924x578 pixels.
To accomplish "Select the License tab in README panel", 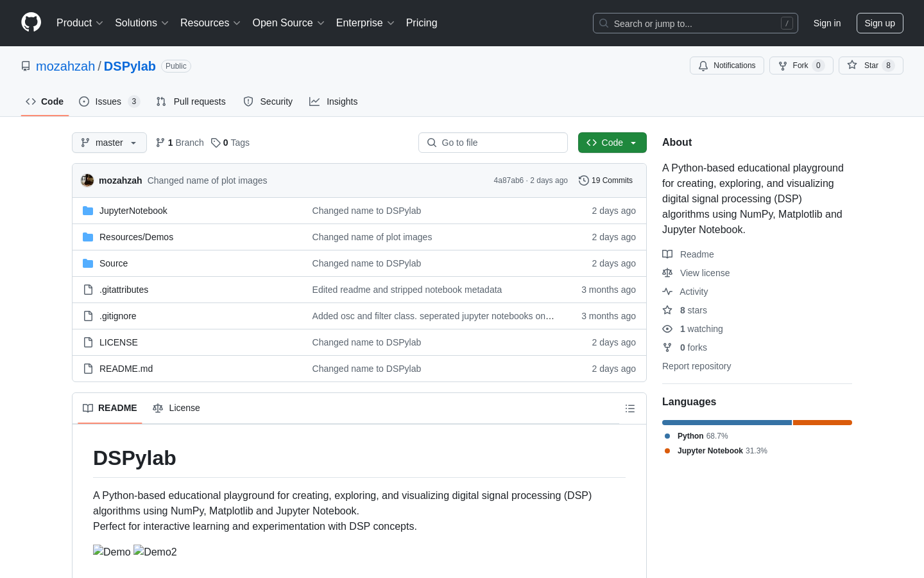I will 176,408.
